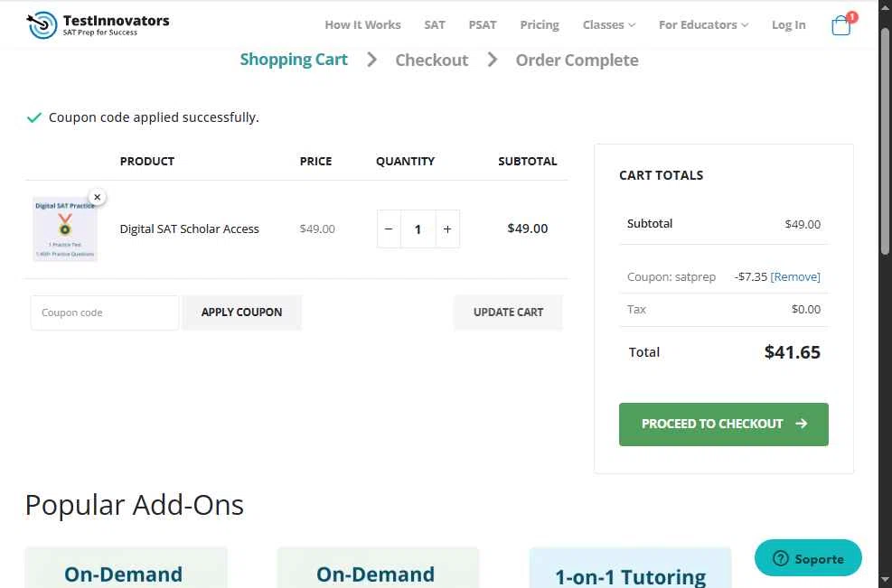Open the 1-on-1 Tutoring add-on card
Screen dimensions: 892x588
click(x=630, y=569)
